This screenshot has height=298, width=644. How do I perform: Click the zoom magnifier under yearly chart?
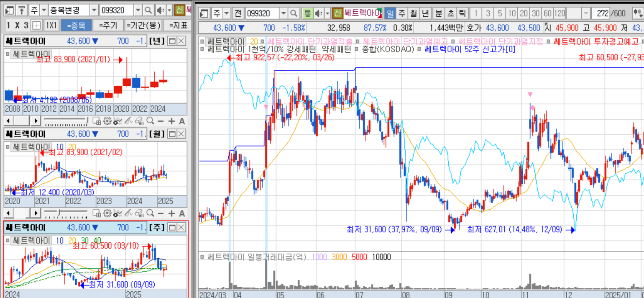[150, 121]
